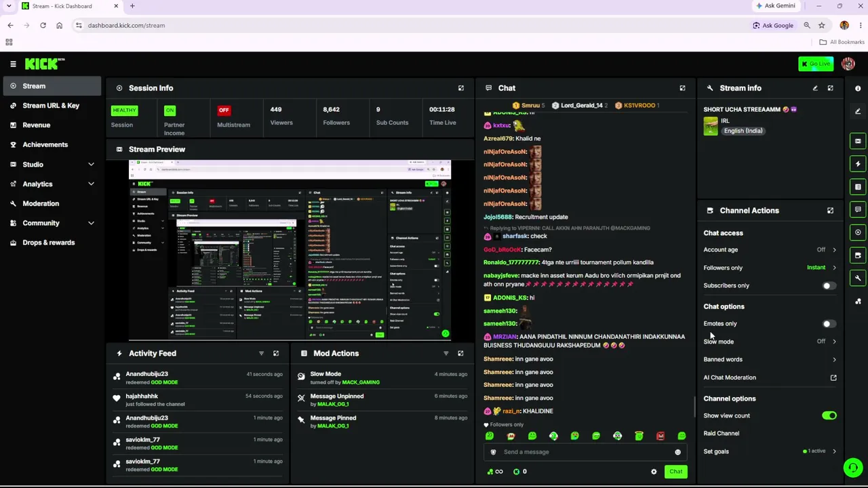This screenshot has height=488, width=868.
Task: Click the Kick logo
Action: click(x=45, y=64)
